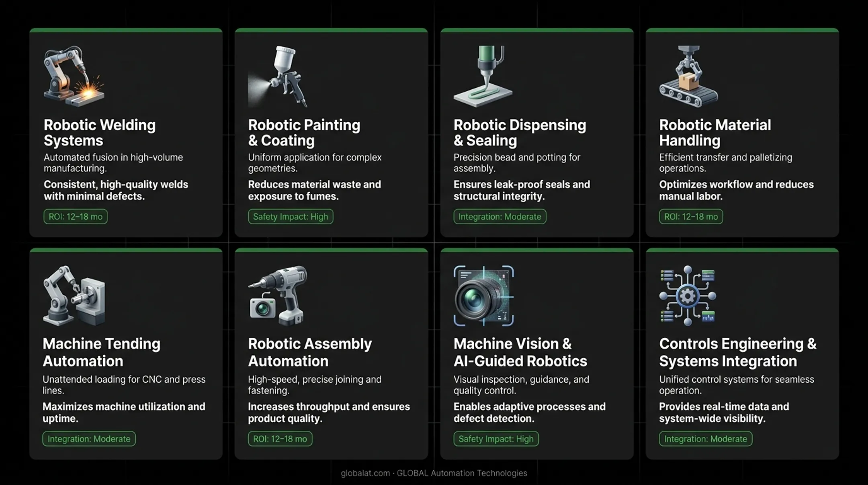Viewport: 868px width, 485px height.
Task: Click Integration badge on Machine Tending card
Action: point(89,439)
